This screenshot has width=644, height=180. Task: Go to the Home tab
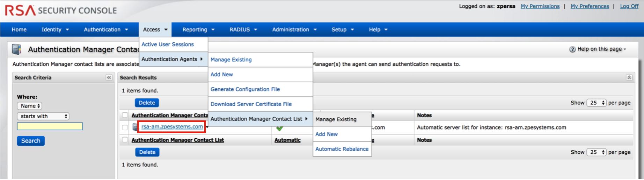19,29
